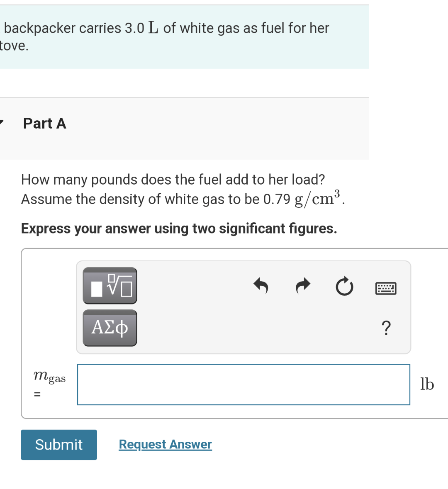Image resolution: width=448 pixels, height=489 pixels.
Task: Click the Request Answer link
Action: [165, 444]
